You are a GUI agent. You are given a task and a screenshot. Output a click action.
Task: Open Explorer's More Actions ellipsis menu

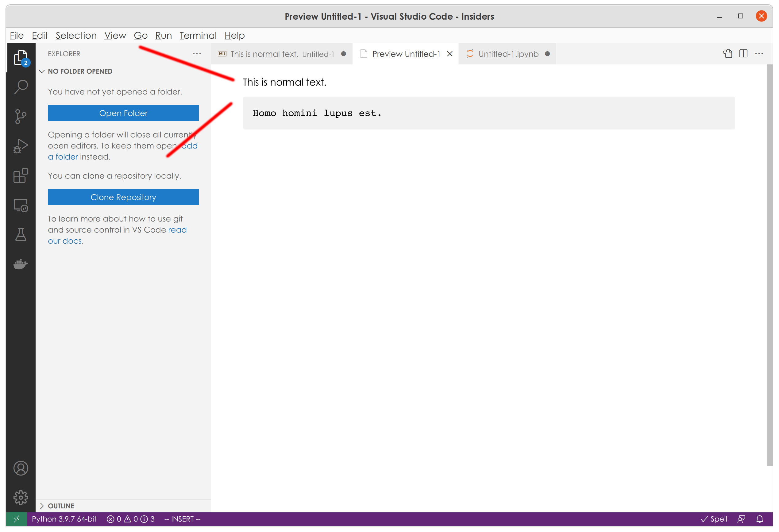tap(197, 54)
